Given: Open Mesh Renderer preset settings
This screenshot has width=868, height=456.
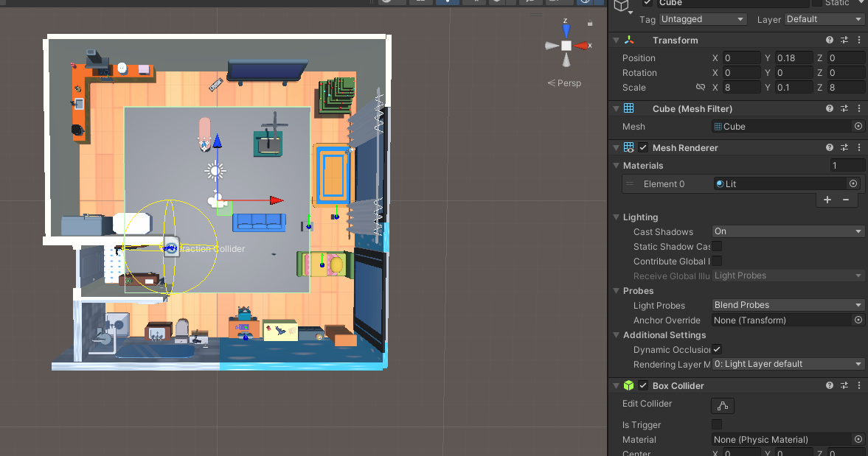Looking at the screenshot, I should [844, 147].
